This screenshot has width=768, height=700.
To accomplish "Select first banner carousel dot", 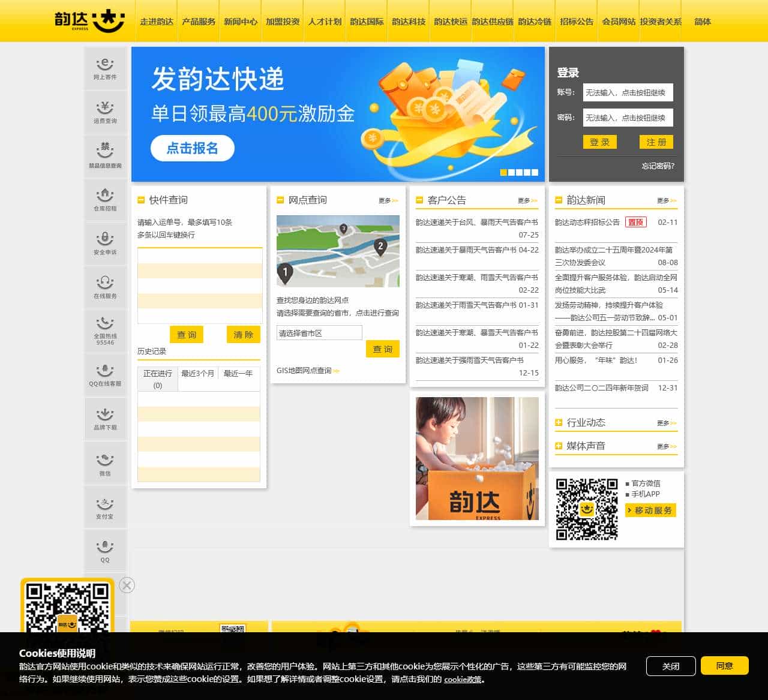I will pos(503,172).
